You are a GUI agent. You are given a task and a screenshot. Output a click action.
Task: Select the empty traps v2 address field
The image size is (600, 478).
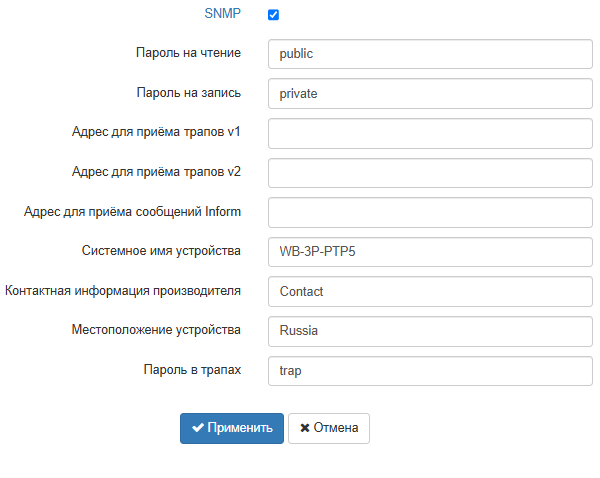point(431,172)
